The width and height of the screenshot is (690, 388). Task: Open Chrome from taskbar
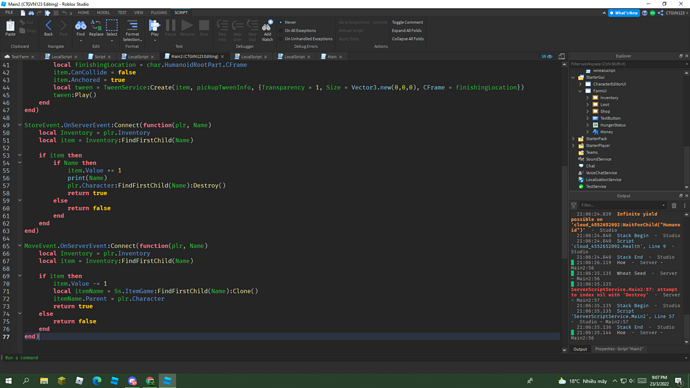point(150,381)
